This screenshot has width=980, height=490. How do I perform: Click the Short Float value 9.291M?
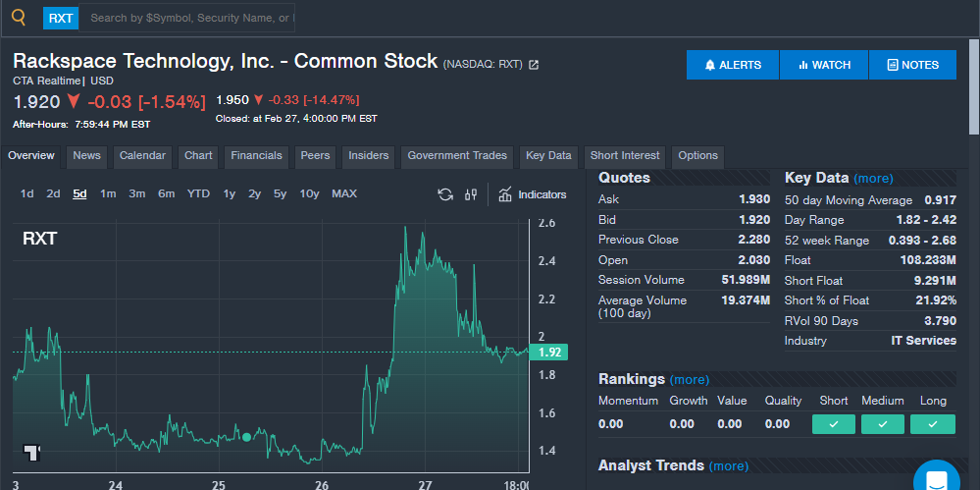pos(934,281)
